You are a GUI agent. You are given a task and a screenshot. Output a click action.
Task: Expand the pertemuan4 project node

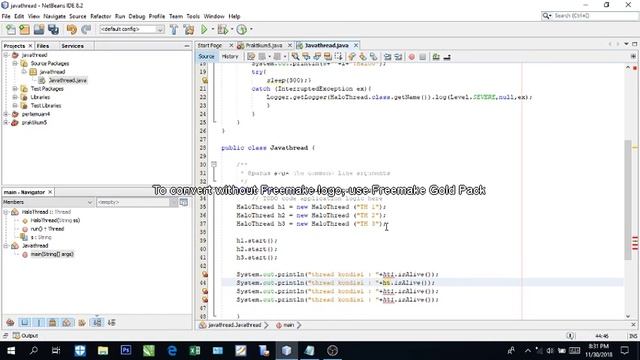click(6, 114)
